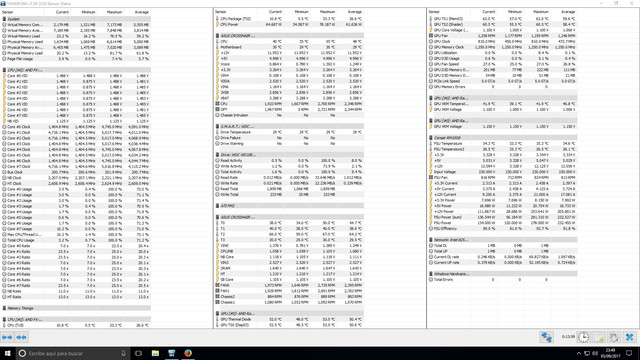Select the Input Voltage row
This screenshot has width=640, height=360.
coord(502,172)
